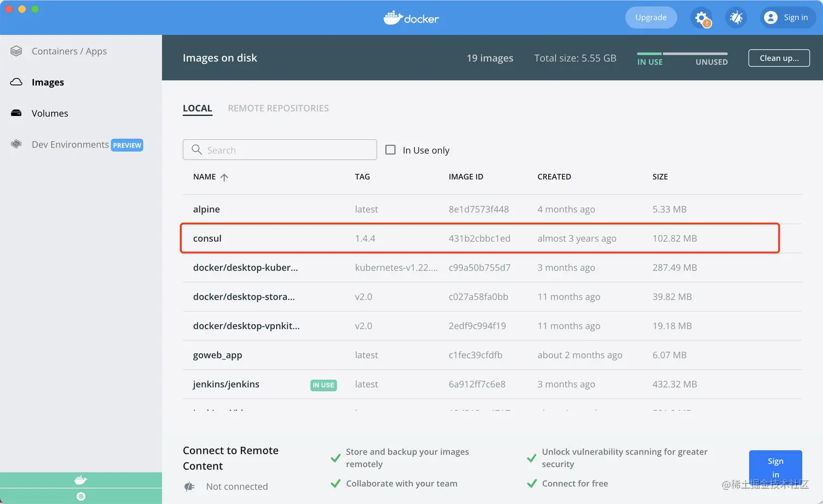Sort by the CREATED column header
This screenshot has width=823, height=504.
coord(554,177)
